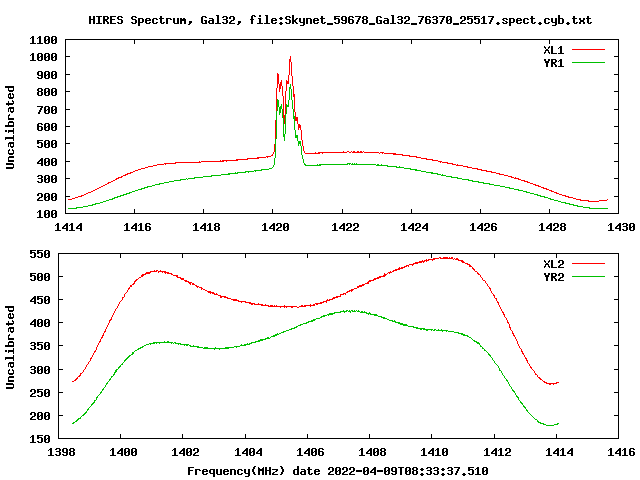Viewport: 640px width, 480px height.
Task: Select the YR2 legend label
Action: [x=553, y=277]
